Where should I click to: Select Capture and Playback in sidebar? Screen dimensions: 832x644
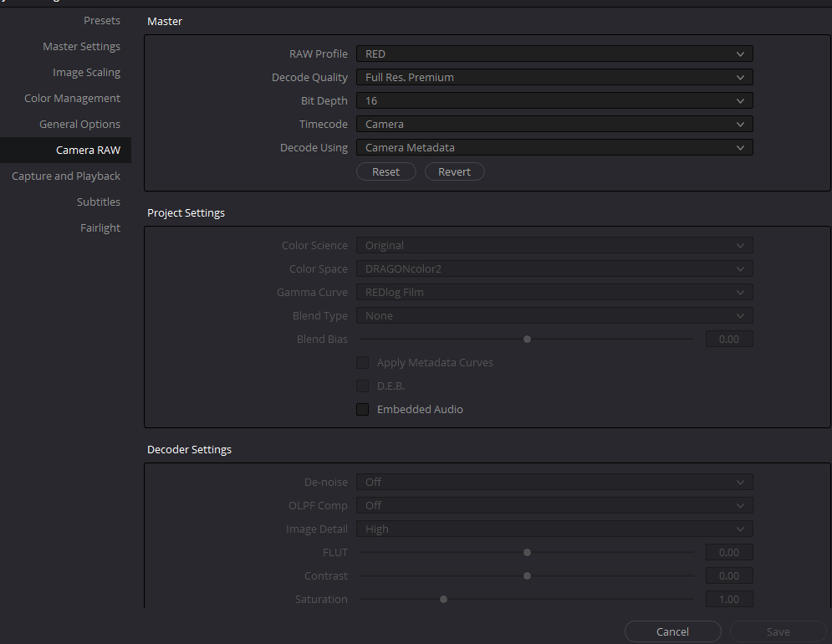[x=66, y=176]
